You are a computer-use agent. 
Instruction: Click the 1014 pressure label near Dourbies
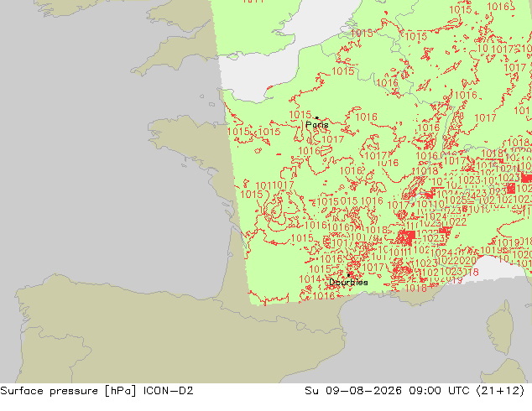(310, 279)
